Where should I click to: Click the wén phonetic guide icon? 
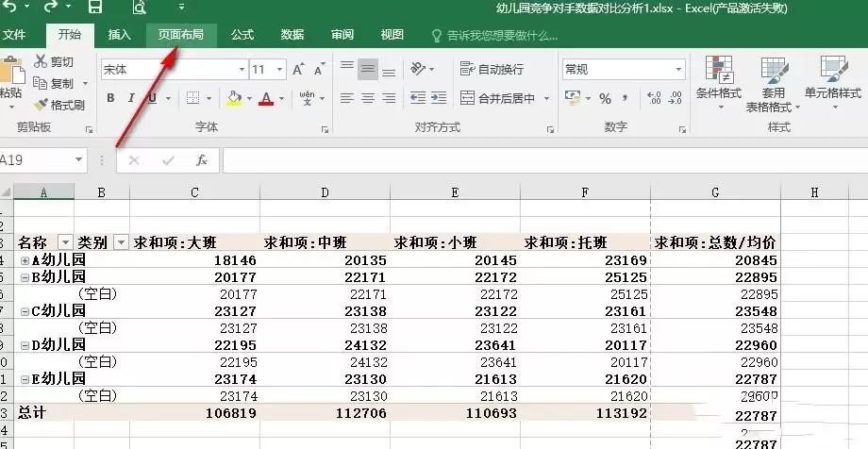(x=308, y=98)
